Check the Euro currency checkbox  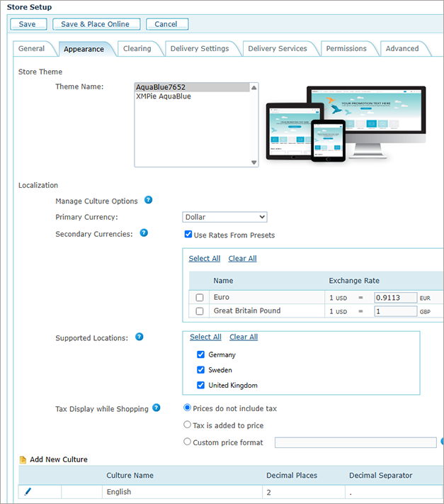pos(200,298)
